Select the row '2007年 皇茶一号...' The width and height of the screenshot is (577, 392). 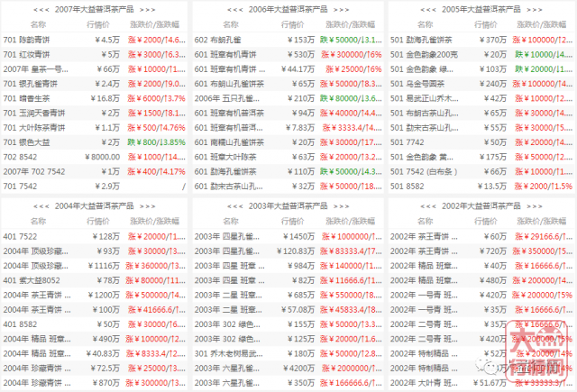pyautogui.click(x=94, y=69)
